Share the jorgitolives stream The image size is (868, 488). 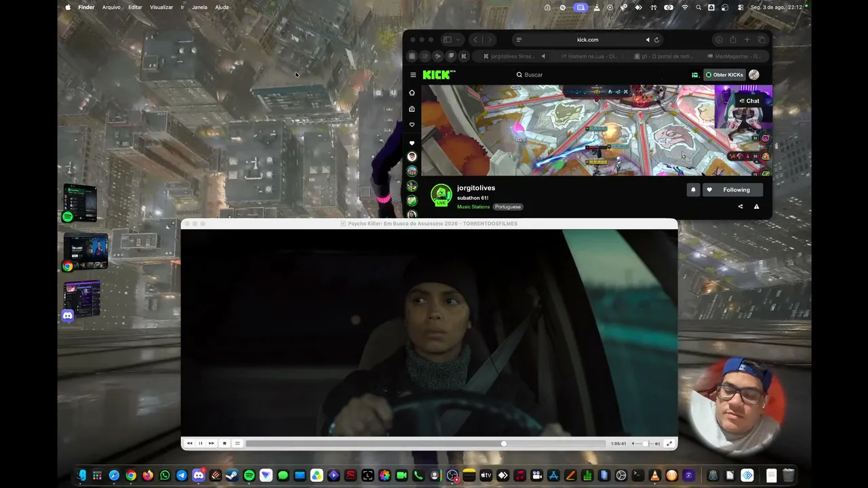(741, 207)
